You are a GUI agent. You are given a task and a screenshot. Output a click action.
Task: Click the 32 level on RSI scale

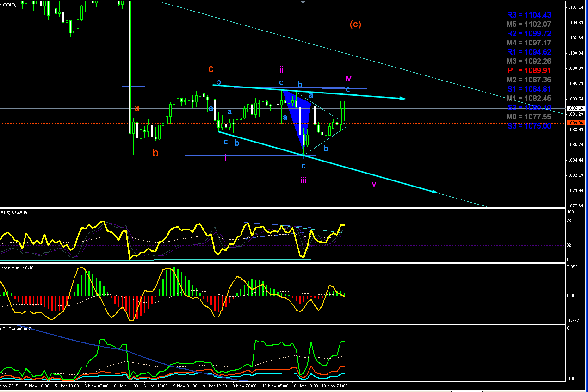pos(569,246)
